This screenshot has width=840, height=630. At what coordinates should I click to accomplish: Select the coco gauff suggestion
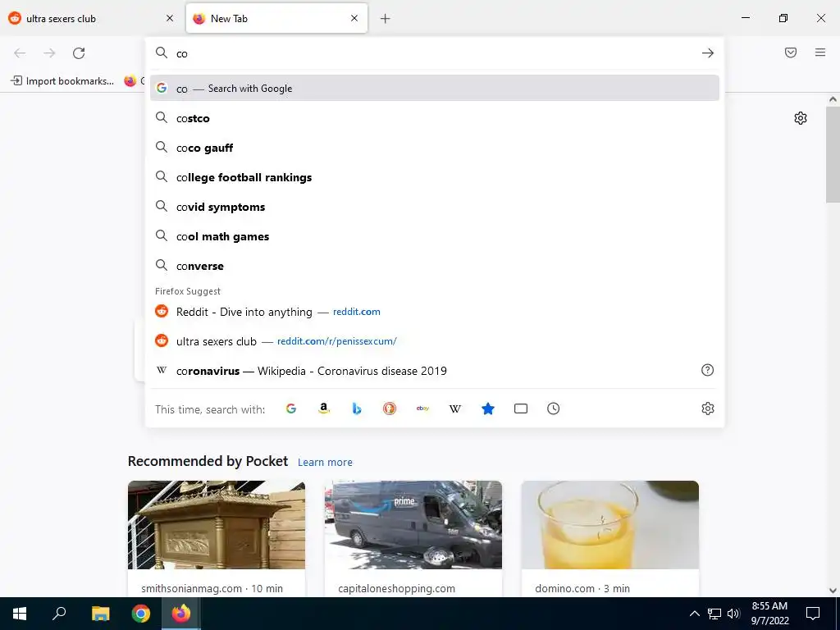(435, 148)
